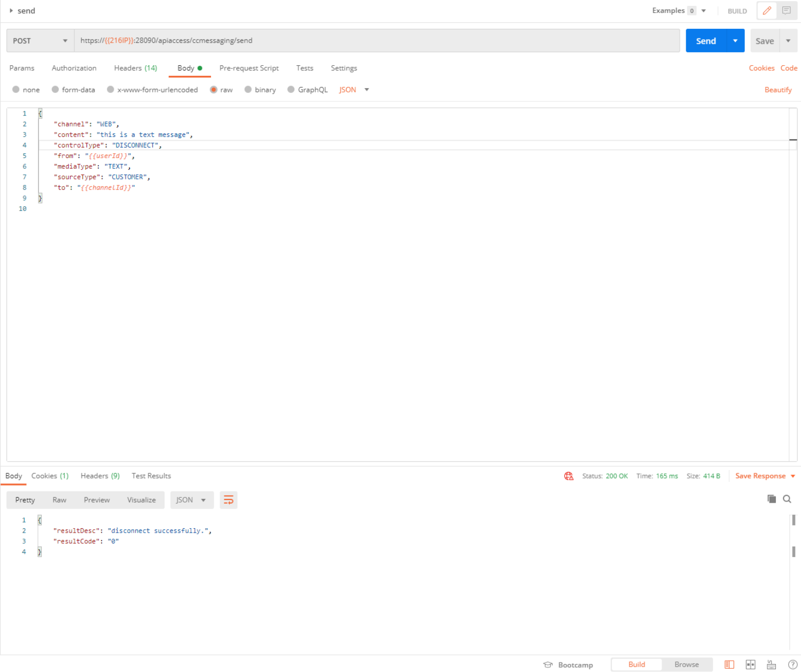Click the BUILD label button
Image resolution: width=801 pixels, height=672 pixels.
[x=737, y=11]
